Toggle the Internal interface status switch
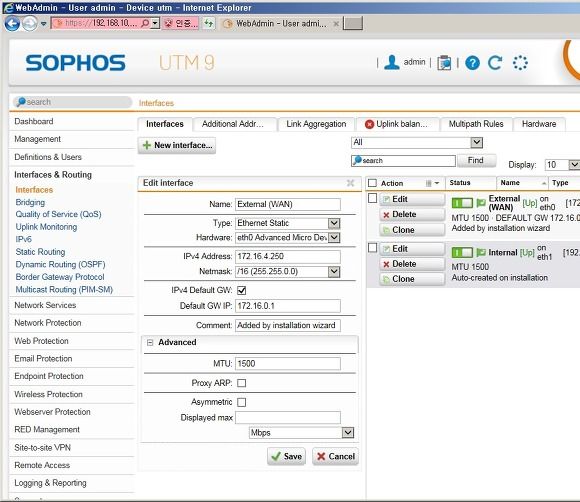Viewport: 580px width, 502px height. [462, 253]
